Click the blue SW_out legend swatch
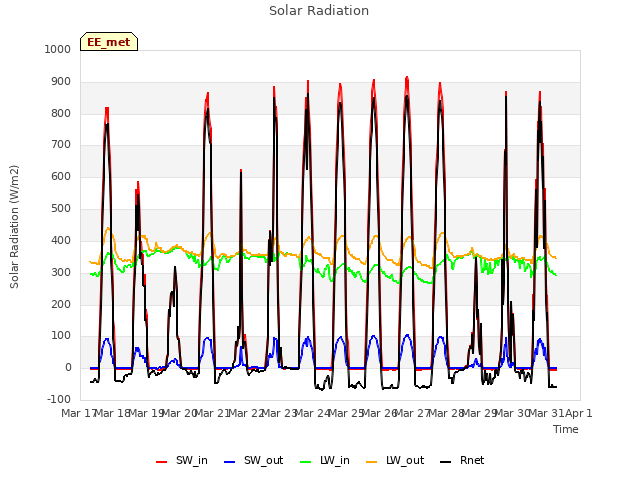This screenshot has height=480, width=640. coord(230,462)
